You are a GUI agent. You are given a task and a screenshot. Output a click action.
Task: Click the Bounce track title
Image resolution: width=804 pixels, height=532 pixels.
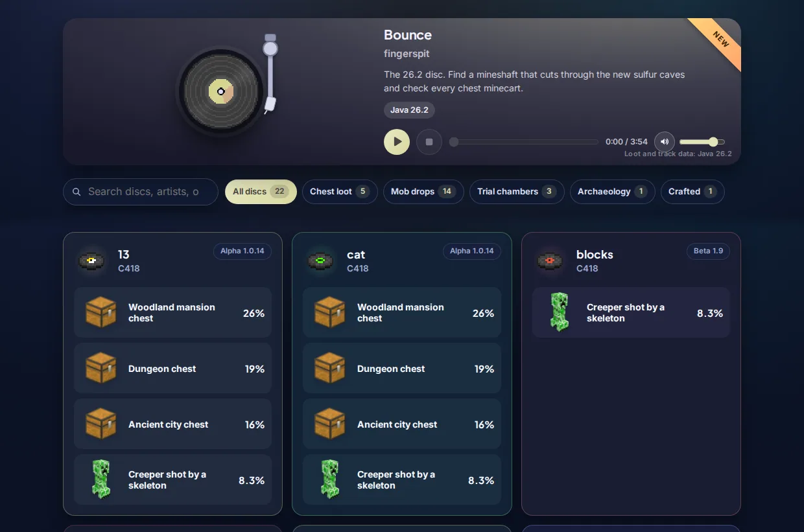click(408, 35)
